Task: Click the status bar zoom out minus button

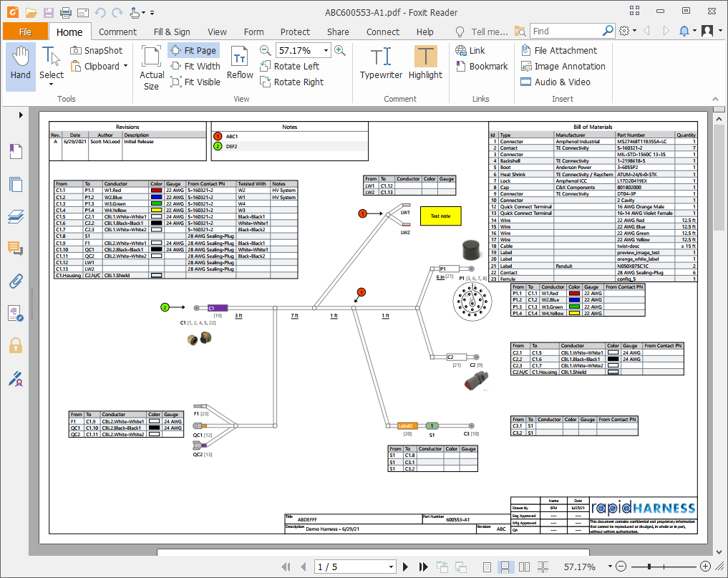Action: point(621,567)
